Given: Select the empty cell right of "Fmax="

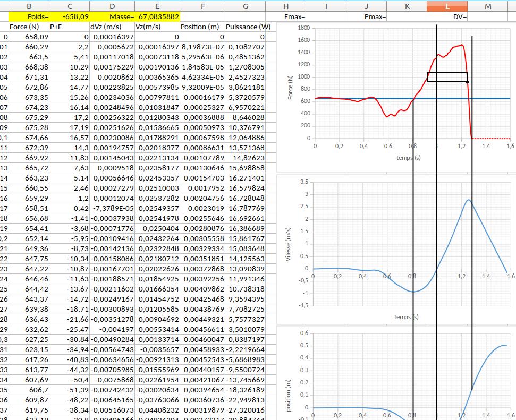Looking at the screenshot, I should coord(326,16).
